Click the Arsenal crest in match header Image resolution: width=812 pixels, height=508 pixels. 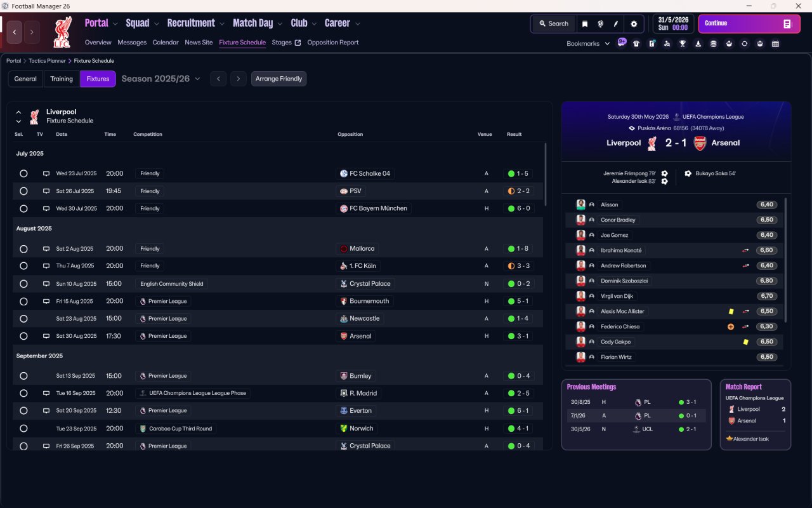tap(700, 143)
